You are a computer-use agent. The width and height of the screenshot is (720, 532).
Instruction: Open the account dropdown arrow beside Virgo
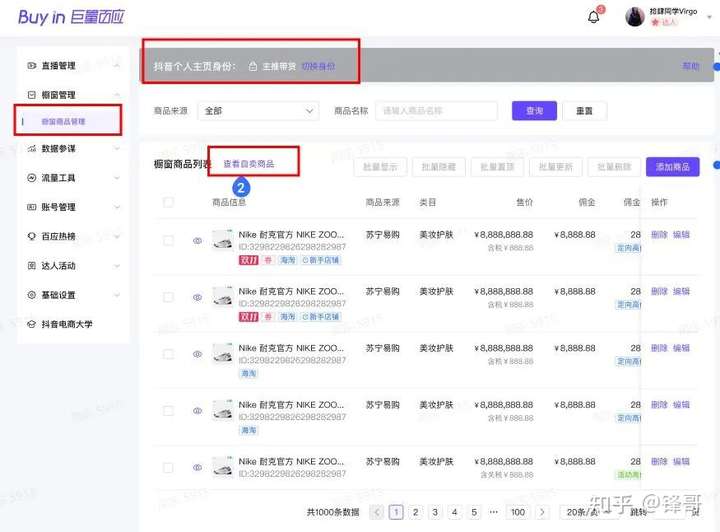[x=709, y=17]
